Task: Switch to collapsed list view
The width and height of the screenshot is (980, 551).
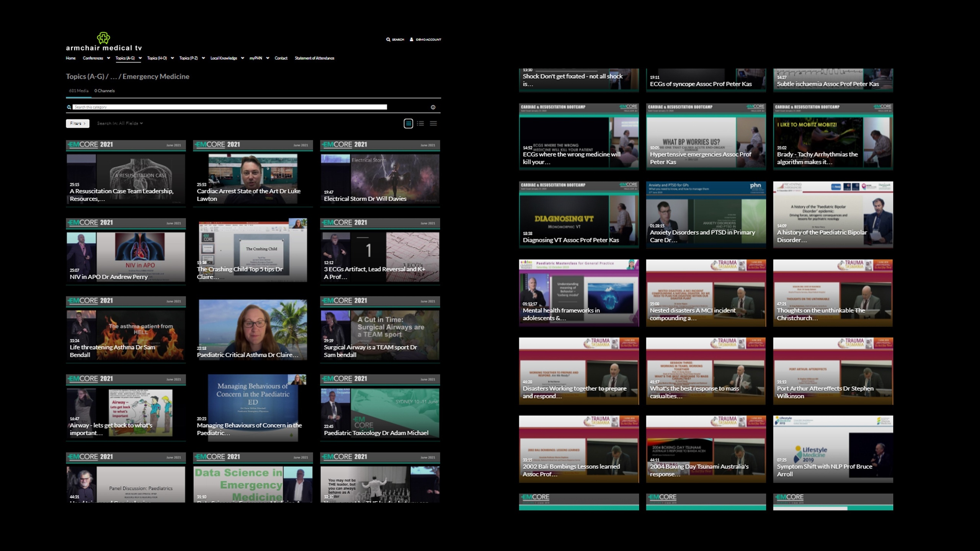Action: pos(433,124)
